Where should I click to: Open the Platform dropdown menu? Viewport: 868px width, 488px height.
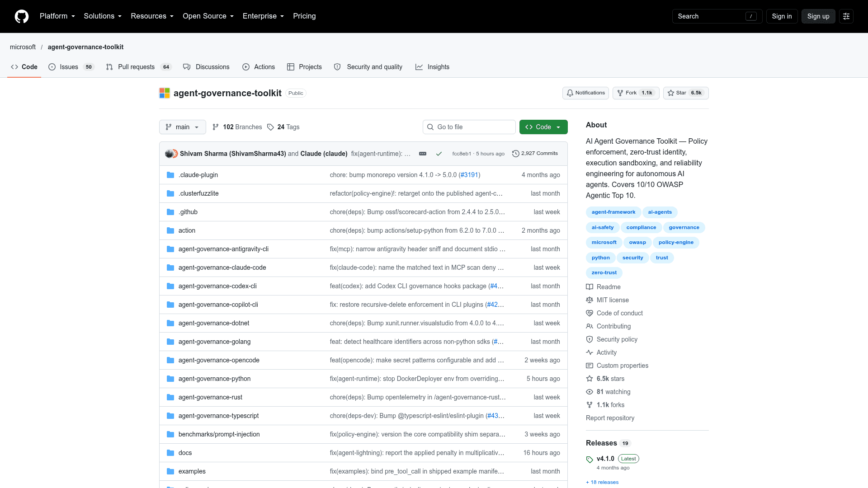57,16
